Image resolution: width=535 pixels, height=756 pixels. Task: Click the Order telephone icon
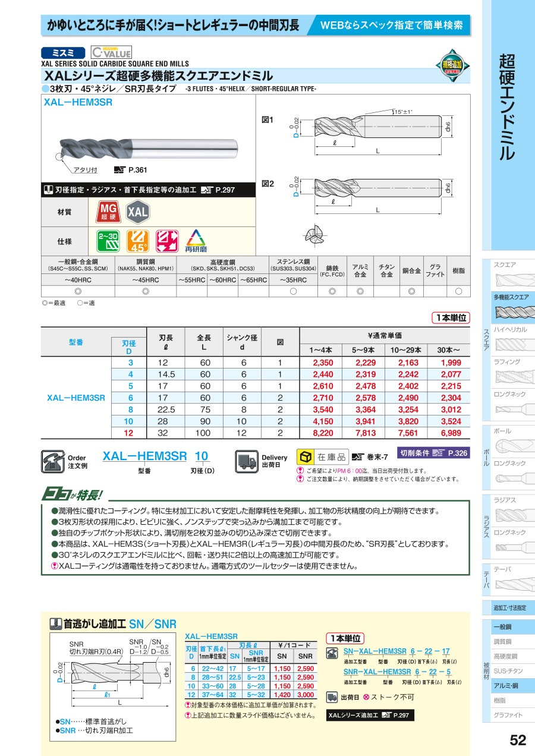coord(52,461)
